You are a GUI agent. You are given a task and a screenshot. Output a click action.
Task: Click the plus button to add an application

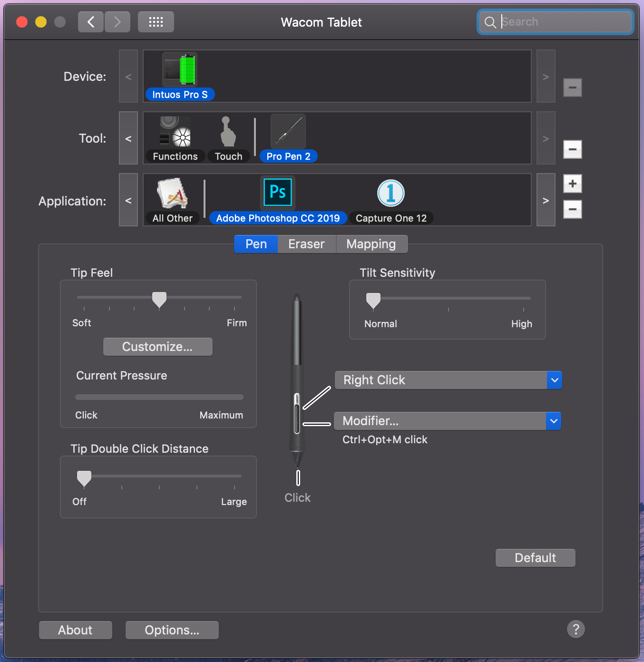572,184
